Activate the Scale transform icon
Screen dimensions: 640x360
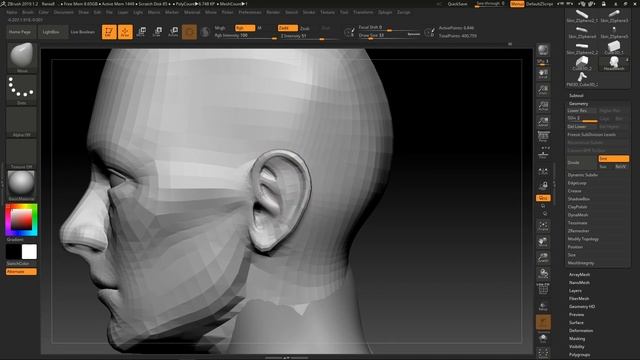click(158, 32)
